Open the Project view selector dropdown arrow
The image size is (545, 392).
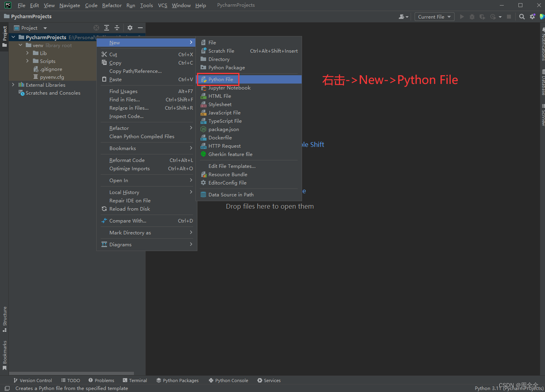click(x=45, y=28)
